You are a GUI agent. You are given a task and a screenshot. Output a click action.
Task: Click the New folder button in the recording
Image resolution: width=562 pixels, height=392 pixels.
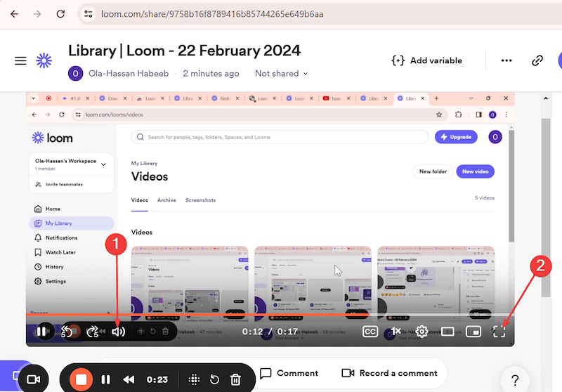click(433, 171)
